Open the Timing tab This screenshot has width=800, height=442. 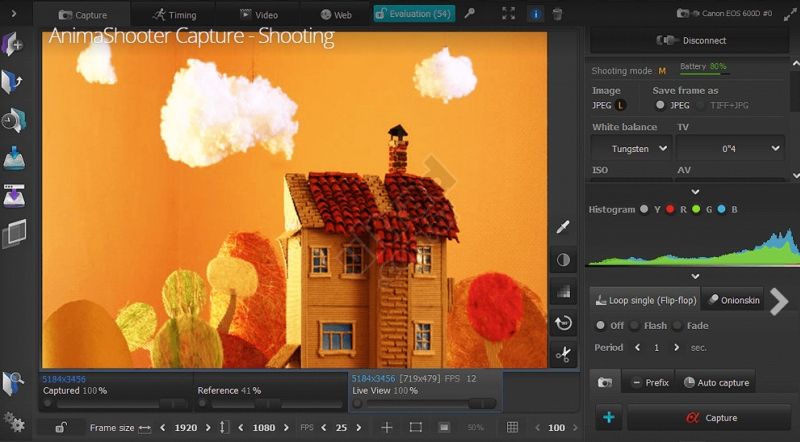pyautogui.click(x=173, y=15)
